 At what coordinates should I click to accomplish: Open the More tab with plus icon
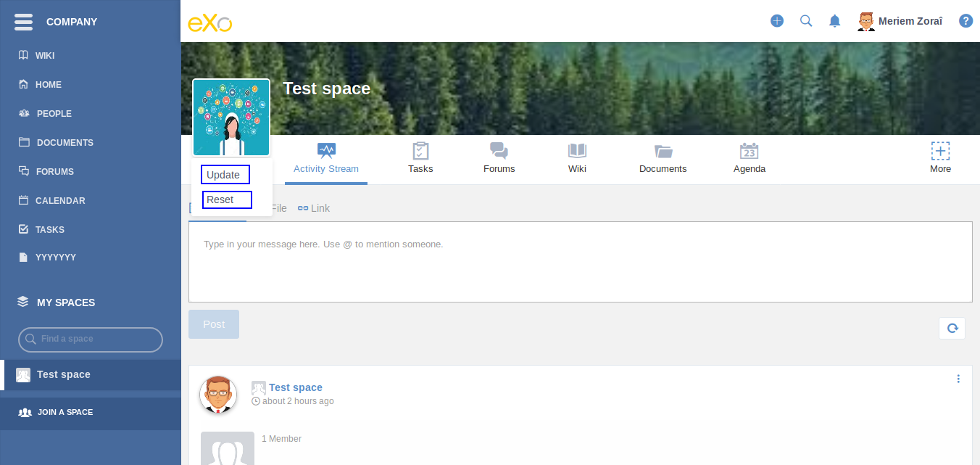coord(941,159)
